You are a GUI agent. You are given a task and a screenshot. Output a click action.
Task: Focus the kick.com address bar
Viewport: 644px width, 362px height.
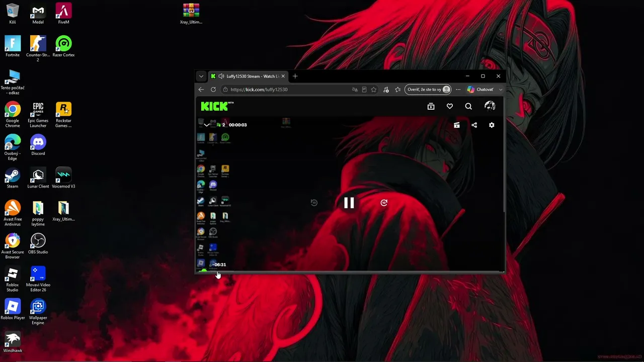[289, 89]
